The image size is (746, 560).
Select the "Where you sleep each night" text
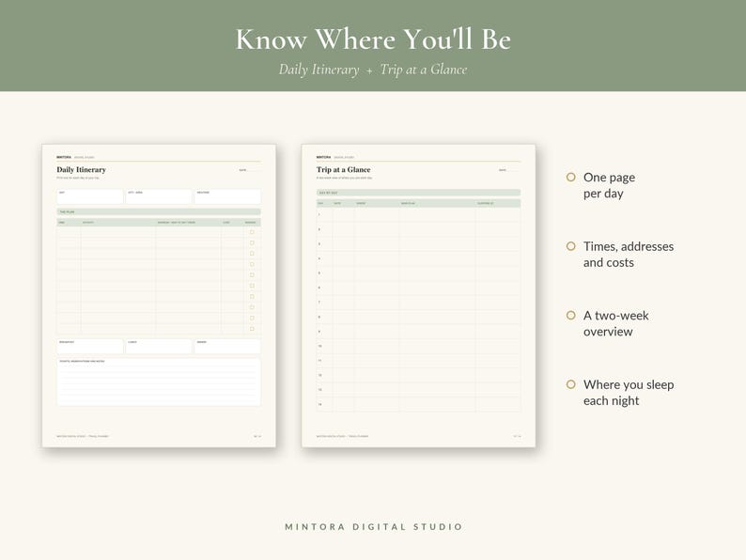629,392
